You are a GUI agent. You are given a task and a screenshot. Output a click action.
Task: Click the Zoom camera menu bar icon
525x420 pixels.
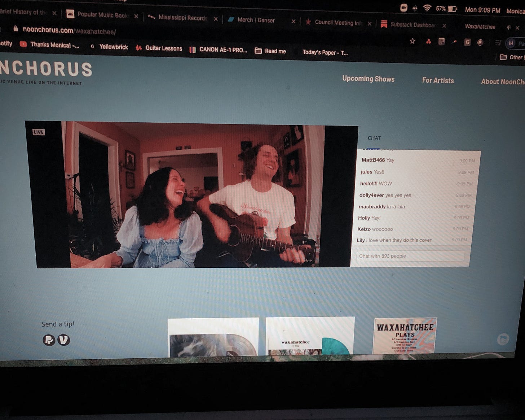(404, 8)
